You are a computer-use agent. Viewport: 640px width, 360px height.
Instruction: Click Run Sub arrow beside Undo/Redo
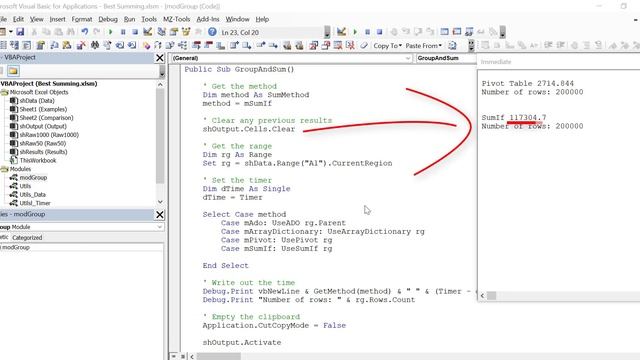pos(110,32)
